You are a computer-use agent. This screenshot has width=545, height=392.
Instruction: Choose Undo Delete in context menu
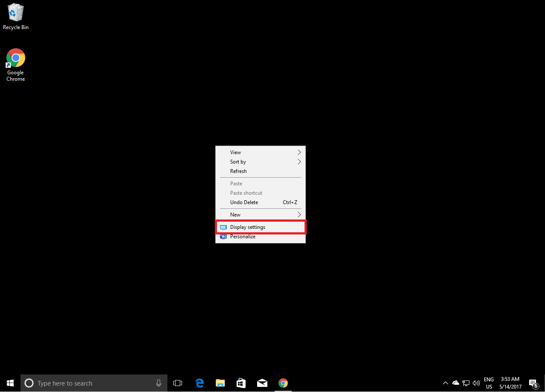pyautogui.click(x=261, y=202)
